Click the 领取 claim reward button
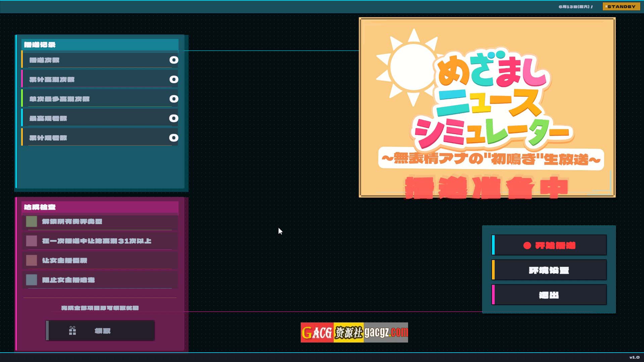The height and width of the screenshot is (362, 644). click(x=100, y=331)
